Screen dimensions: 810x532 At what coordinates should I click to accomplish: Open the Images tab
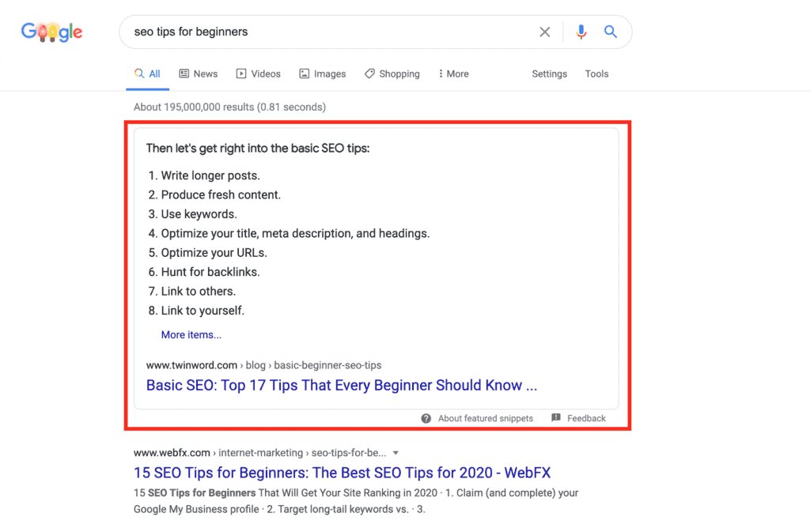[x=322, y=74]
